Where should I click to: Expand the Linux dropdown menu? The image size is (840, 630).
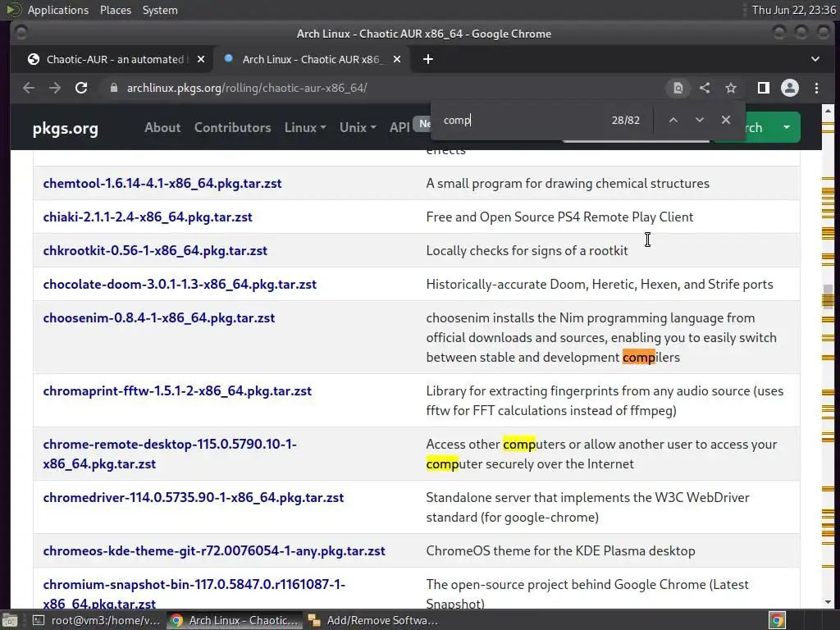click(x=305, y=127)
